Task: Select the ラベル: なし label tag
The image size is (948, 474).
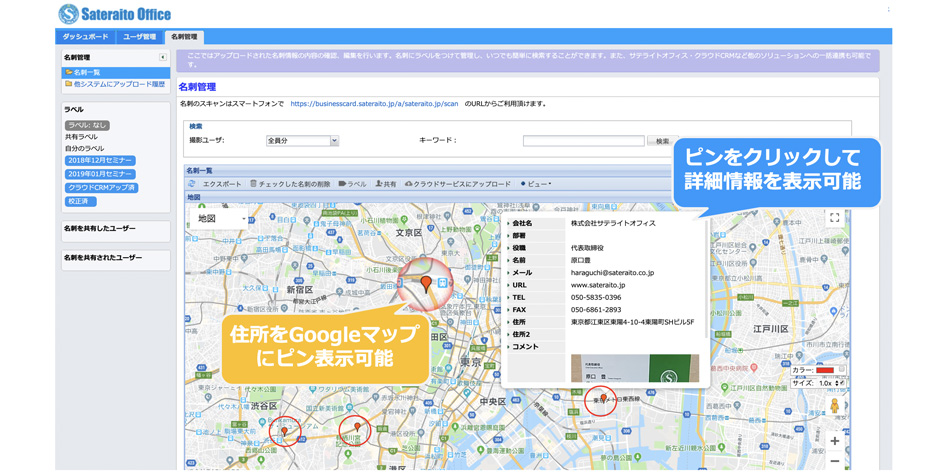Action: click(88, 125)
